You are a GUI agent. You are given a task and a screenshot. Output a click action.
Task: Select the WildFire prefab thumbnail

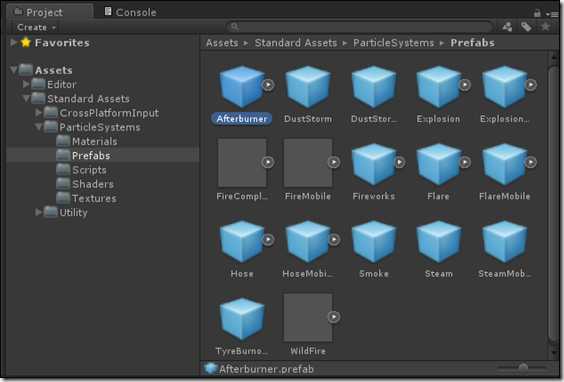pos(308,317)
